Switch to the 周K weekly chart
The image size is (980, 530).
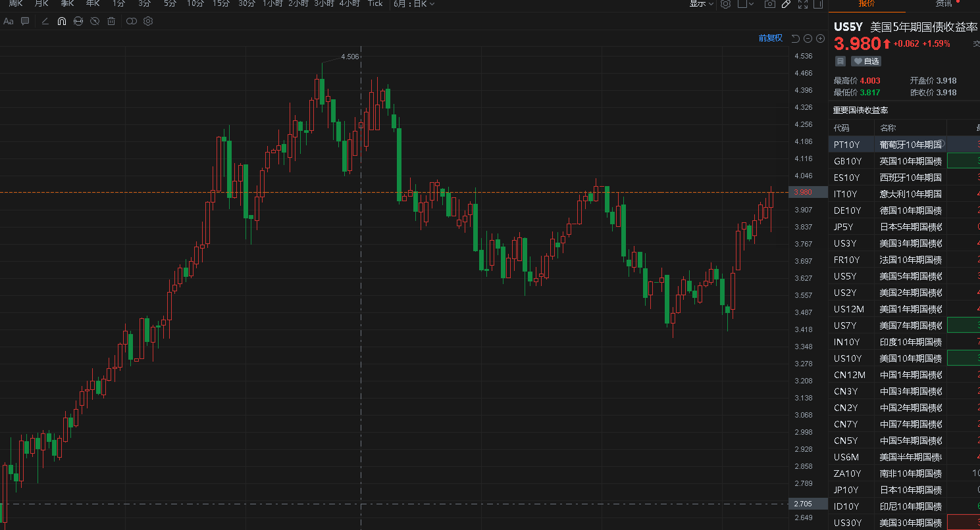coord(16,4)
